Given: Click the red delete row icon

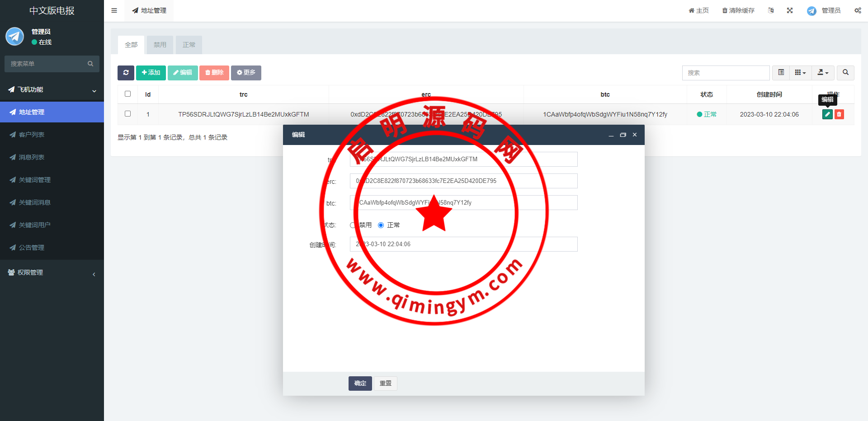Looking at the screenshot, I should click(x=839, y=114).
